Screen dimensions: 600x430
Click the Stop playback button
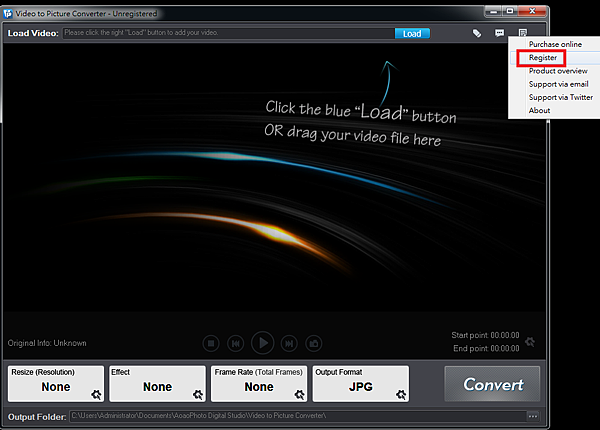click(211, 343)
